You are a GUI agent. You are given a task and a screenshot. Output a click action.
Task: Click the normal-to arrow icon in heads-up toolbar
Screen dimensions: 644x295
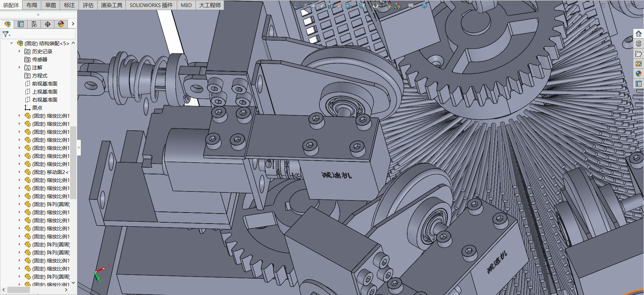point(296,6)
